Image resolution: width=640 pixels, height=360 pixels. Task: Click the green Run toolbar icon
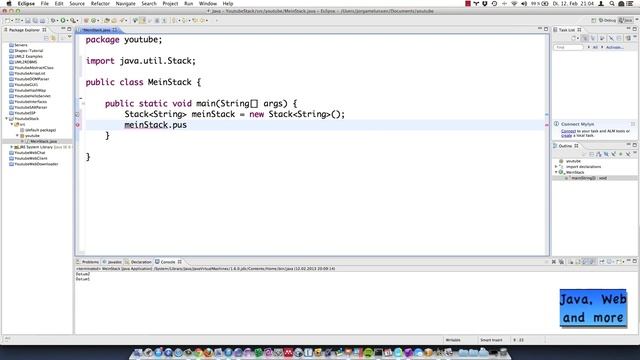click(63, 20)
